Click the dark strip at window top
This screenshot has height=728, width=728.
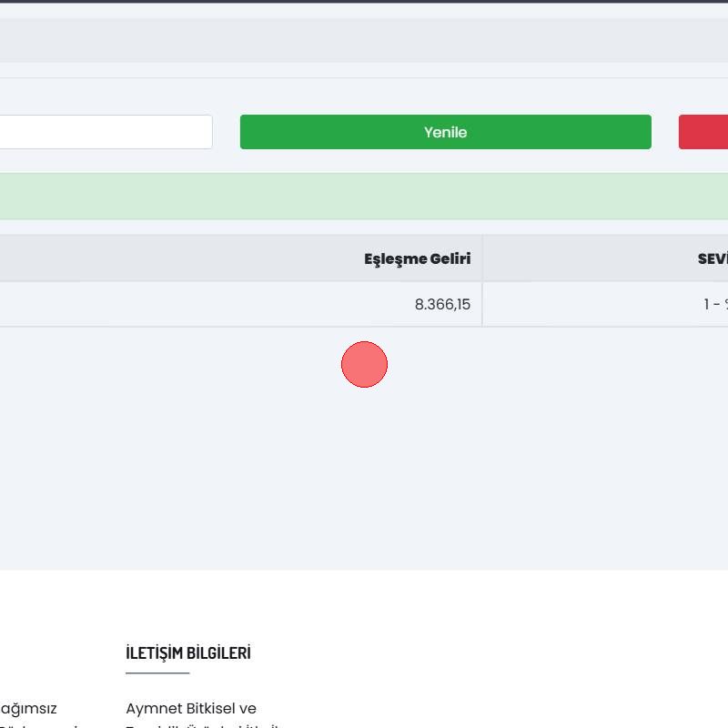click(x=364, y=2)
